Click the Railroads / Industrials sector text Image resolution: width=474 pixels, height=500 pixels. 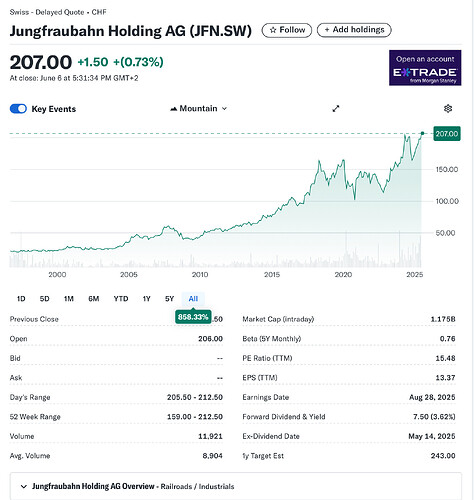[x=197, y=486]
